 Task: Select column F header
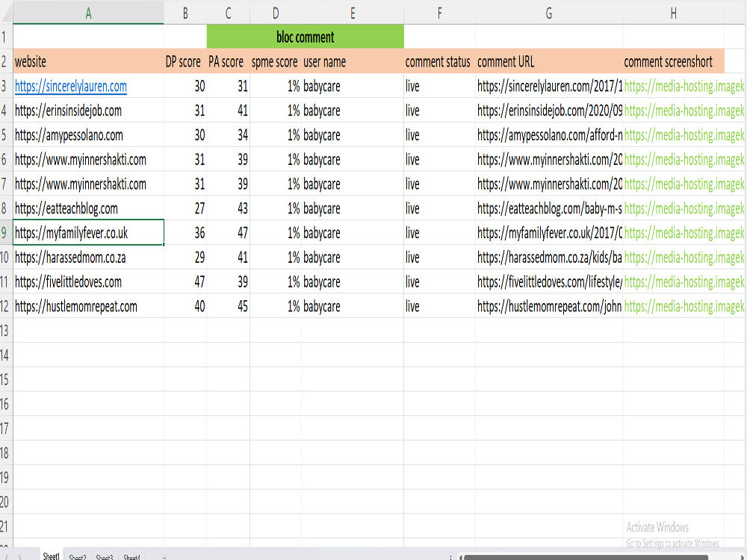[439, 13]
